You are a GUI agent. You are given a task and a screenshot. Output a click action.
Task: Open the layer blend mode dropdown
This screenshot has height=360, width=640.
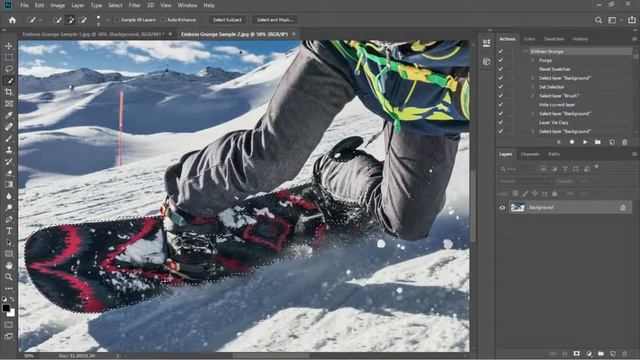pyautogui.click(x=526, y=181)
